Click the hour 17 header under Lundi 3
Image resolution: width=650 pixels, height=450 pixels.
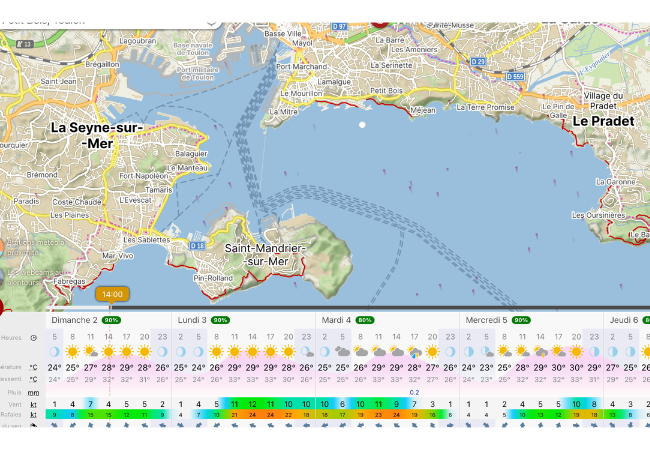point(270,337)
